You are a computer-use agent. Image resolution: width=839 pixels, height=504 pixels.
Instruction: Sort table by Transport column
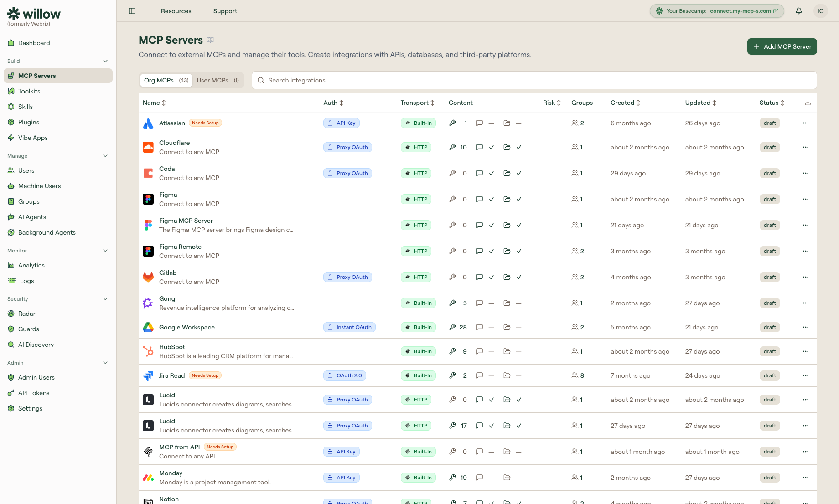pyautogui.click(x=418, y=103)
